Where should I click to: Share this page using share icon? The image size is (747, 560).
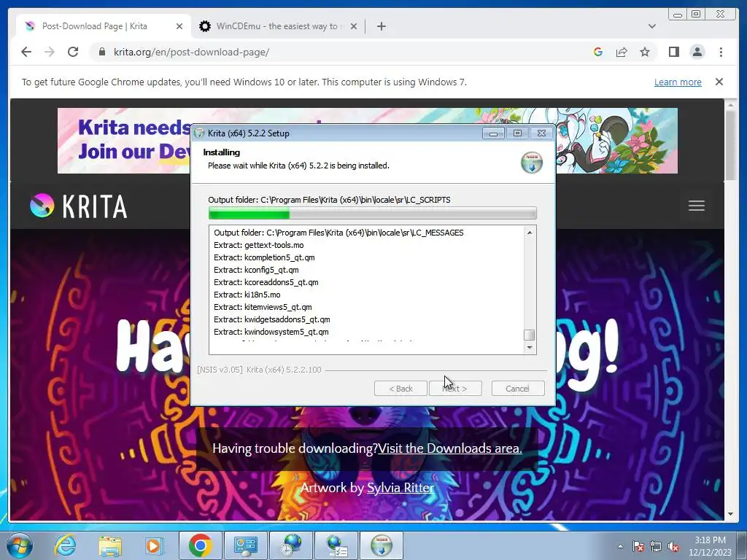tap(622, 52)
